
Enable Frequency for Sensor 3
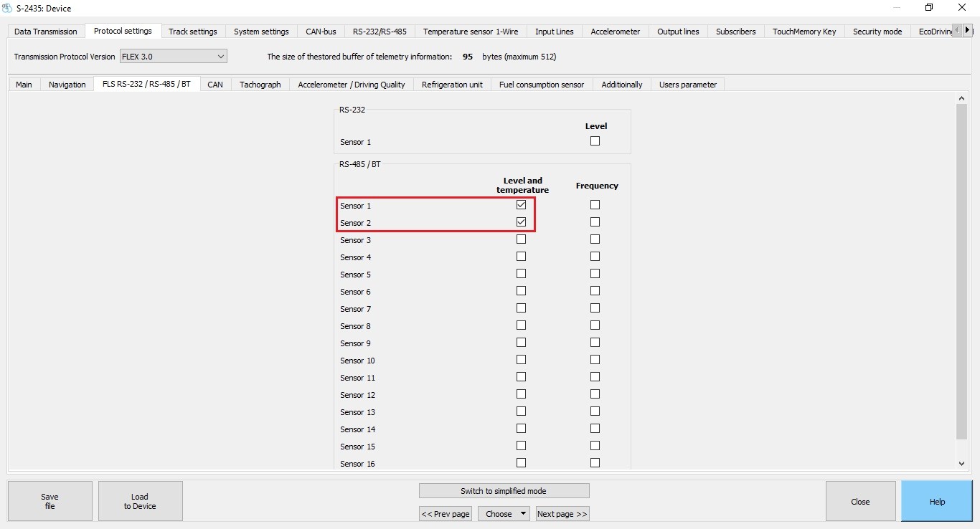tap(595, 239)
